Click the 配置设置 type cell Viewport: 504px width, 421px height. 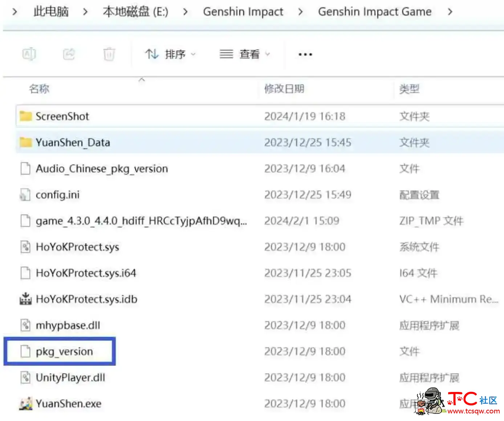tap(419, 195)
